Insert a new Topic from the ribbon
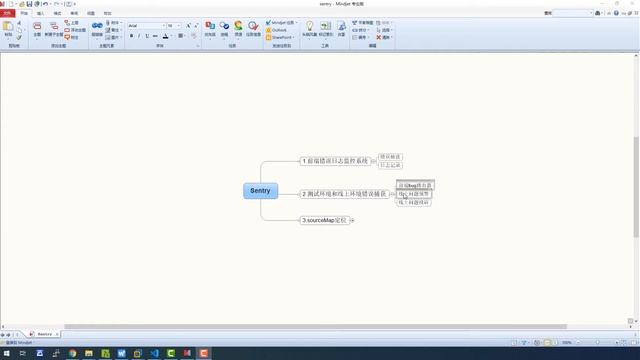The height and width of the screenshot is (360, 640). 37,29
